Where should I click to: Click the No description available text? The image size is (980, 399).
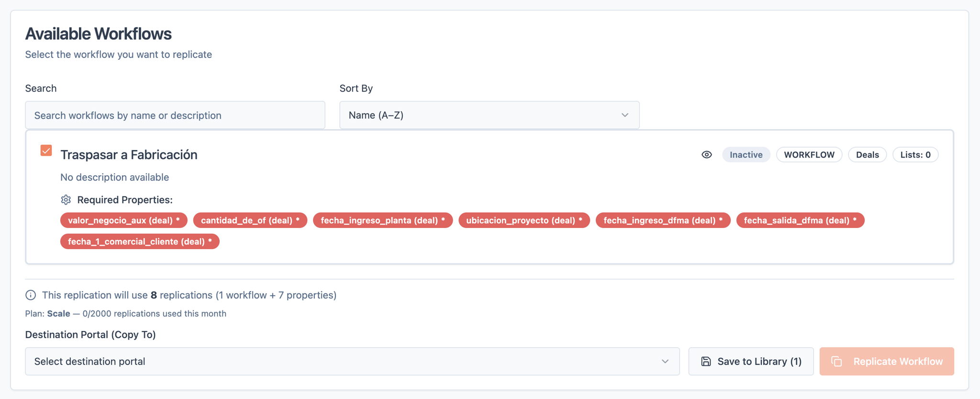pos(114,177)
